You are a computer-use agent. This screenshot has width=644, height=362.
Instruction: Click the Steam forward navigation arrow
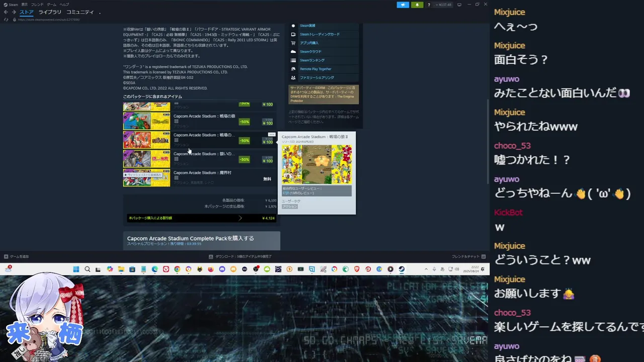pyautogui.click(x=14, y=12)
